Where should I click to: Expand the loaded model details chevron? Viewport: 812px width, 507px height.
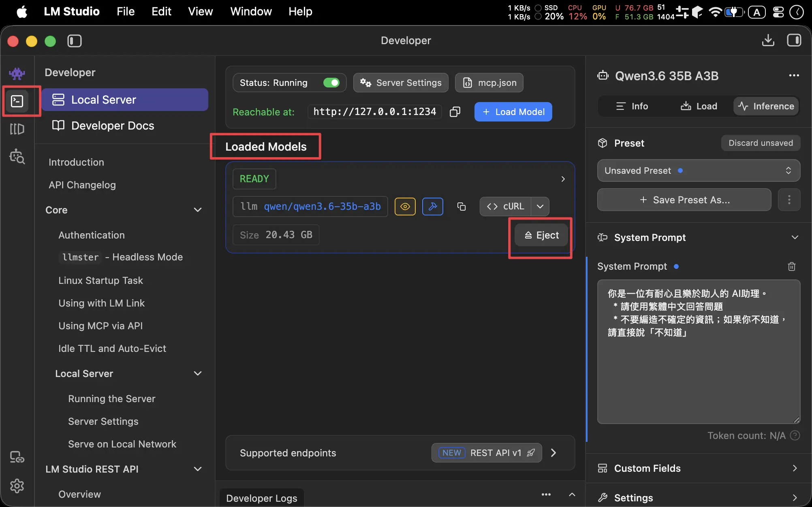click(563, 179)
